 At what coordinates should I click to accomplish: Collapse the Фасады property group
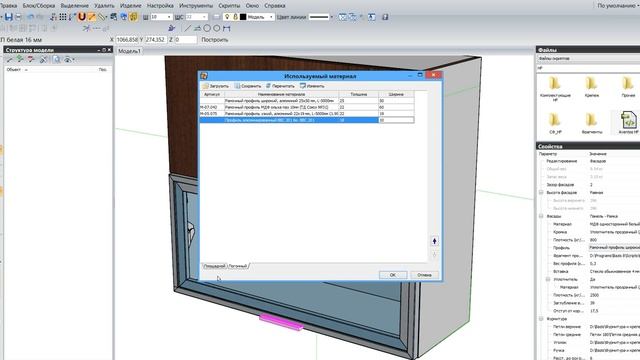(542, 216)
